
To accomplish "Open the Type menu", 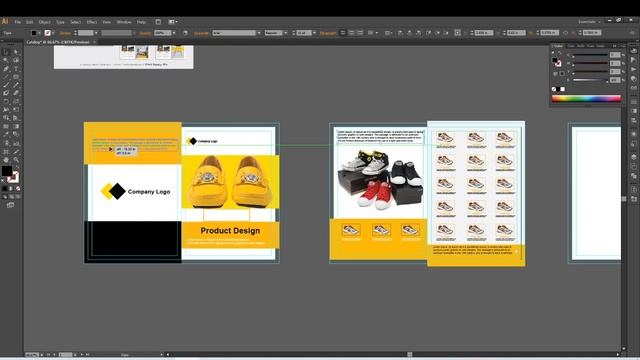I will point(60,22).
